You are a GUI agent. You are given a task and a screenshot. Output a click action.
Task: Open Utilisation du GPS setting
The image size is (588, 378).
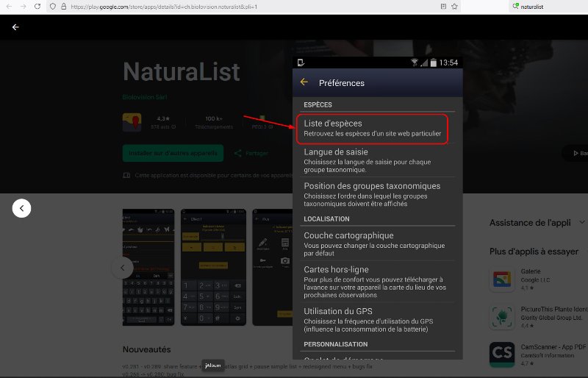[377, 320]
